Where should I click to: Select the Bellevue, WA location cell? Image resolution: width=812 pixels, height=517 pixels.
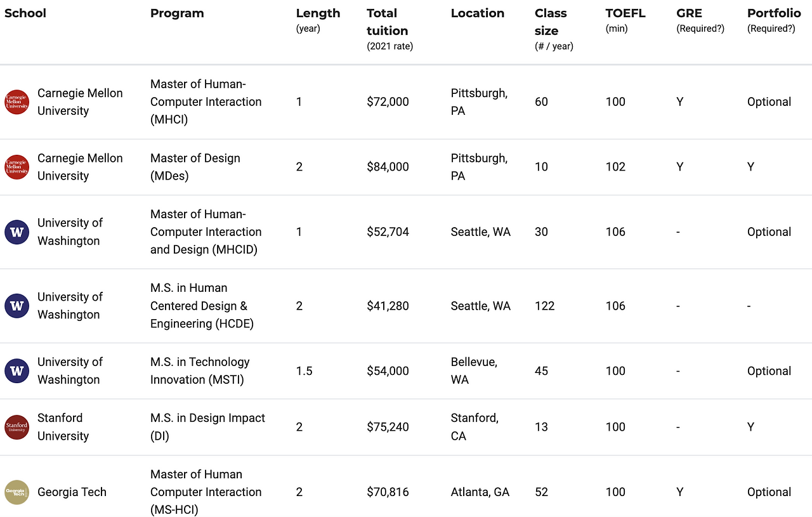coord(474,371)
